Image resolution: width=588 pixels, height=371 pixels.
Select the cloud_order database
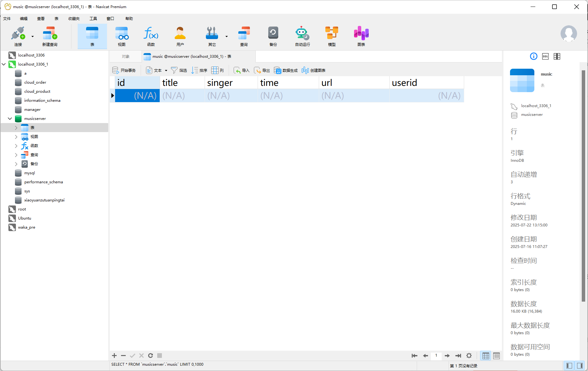(x=35, y=82)
